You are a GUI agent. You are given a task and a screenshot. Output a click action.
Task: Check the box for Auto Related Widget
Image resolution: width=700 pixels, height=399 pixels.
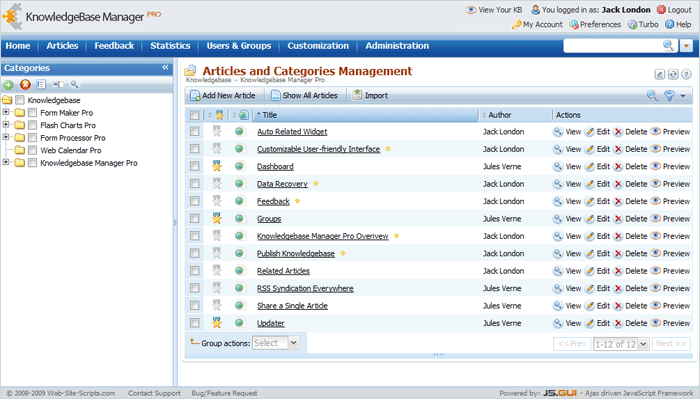click(x=195, y=132)
